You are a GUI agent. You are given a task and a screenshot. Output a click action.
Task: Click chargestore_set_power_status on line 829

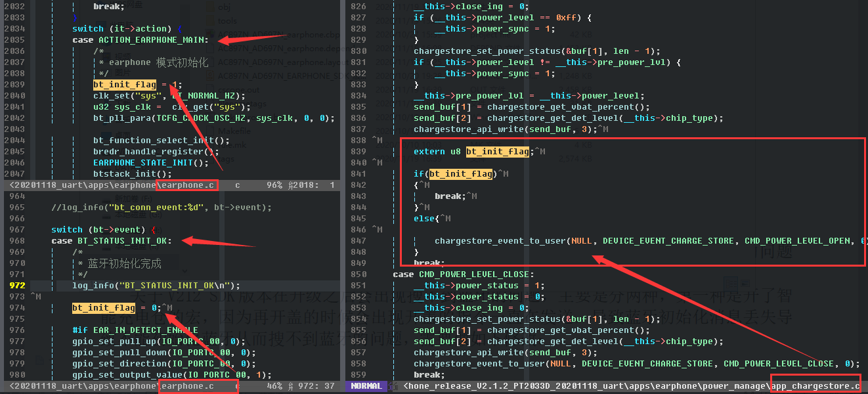pyautogui.click(x=537, y=51)
